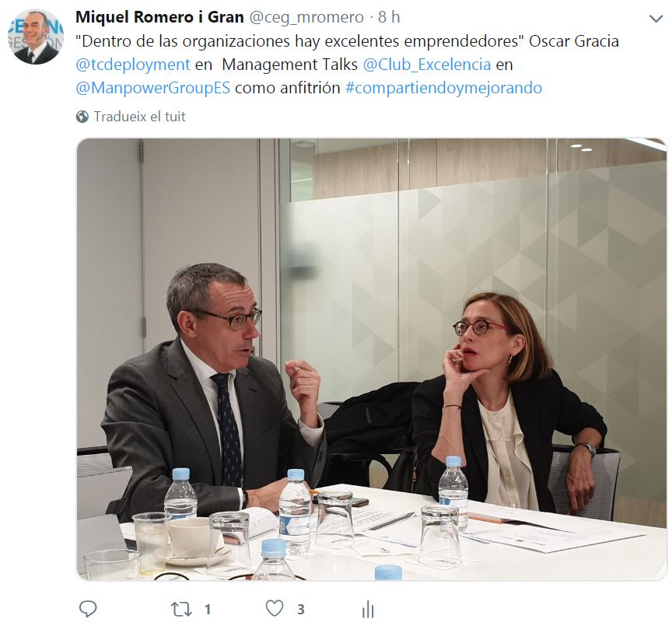Click the @ceg_mromero handle
This screenshot has height=626, width=672.
point(306,17)
